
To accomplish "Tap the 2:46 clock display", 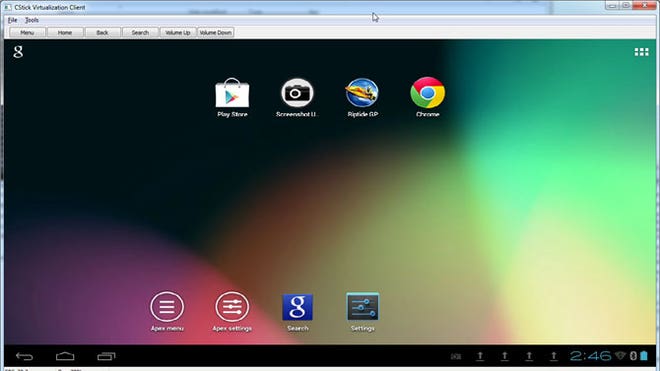I will point(590,356).
